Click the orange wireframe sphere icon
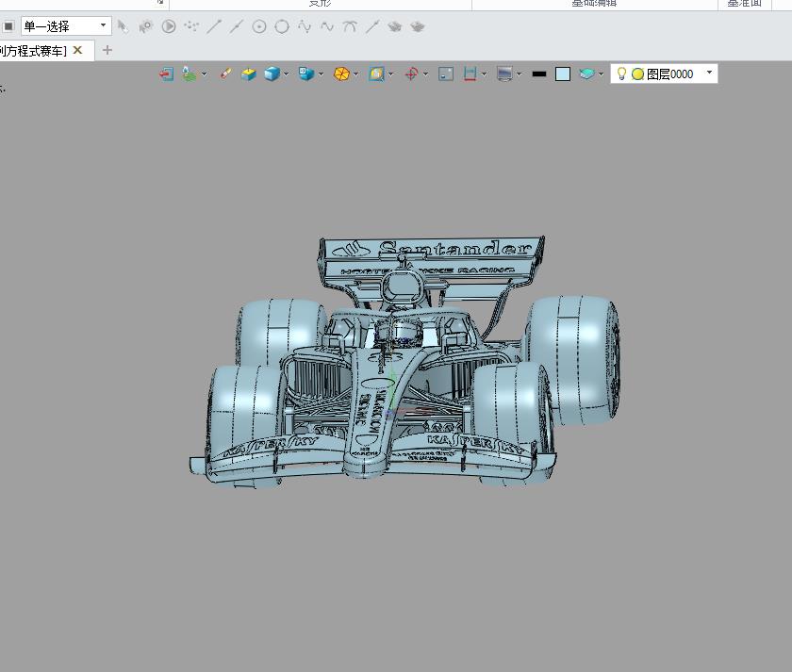The image size is (792, 672). [341, 74]
